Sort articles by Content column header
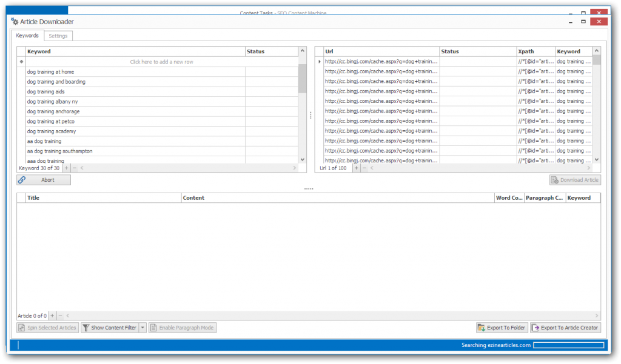 pyautogui.click(x=338, y=198)
